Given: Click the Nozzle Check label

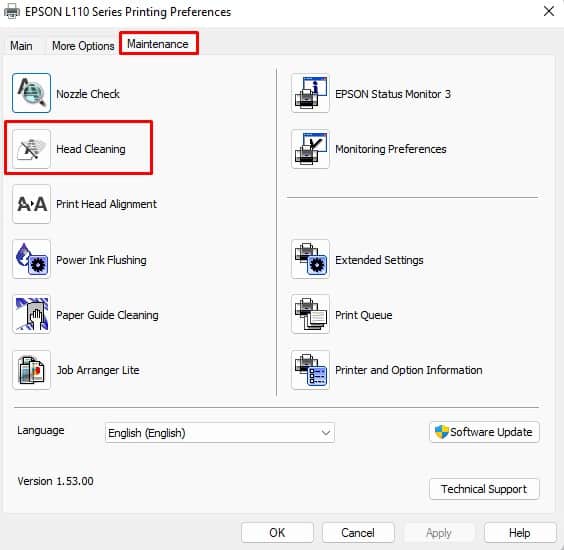Looking at the screenshot, I should 88,94.
